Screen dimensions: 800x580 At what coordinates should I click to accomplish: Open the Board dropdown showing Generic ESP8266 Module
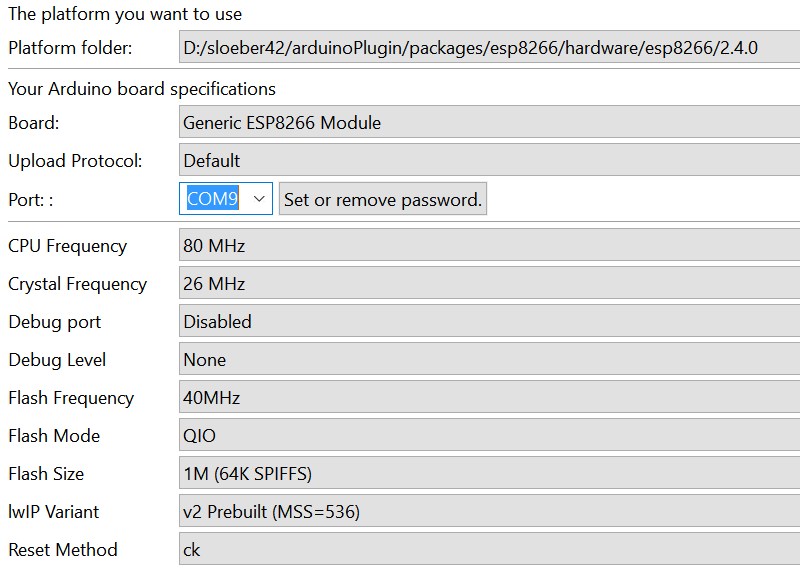point(485,122)
